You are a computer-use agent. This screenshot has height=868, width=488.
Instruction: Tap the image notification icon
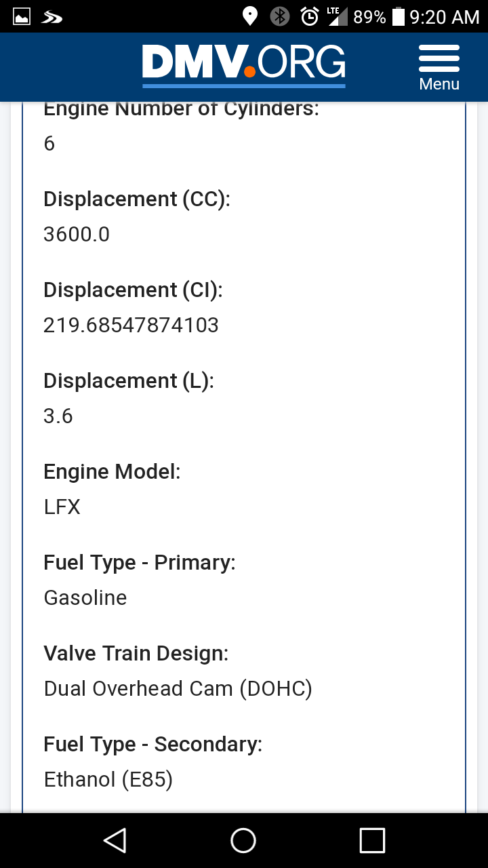(22, 17)
